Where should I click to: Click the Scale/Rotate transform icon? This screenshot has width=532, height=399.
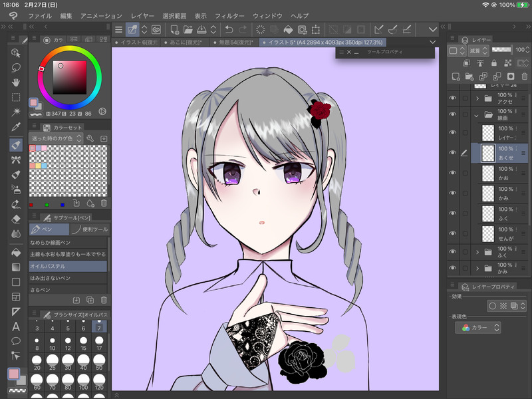point(316,30)
